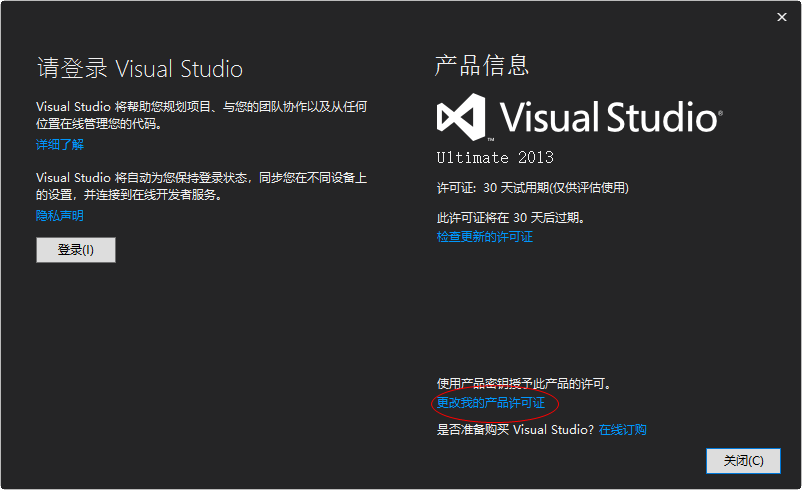Click the paragraph about syncing settings across devices
Image resolution: width=802 pixels, height=490 pixels.
click(200, 186)
